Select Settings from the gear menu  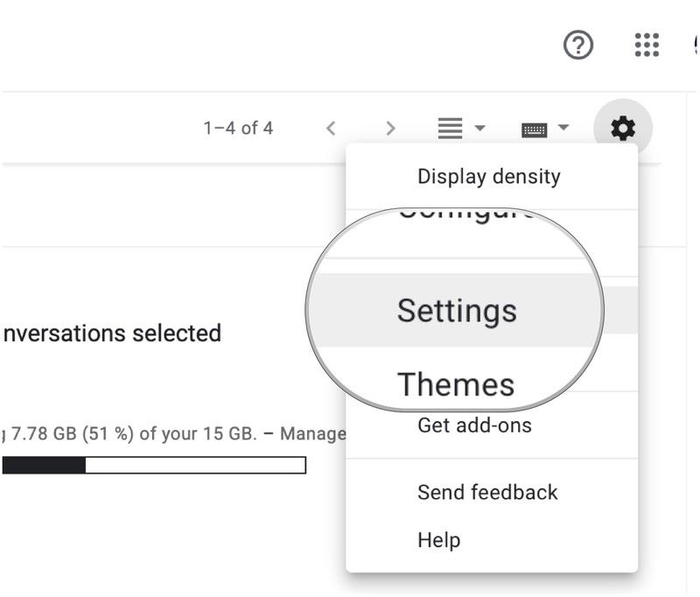click(x=457, y=309)
